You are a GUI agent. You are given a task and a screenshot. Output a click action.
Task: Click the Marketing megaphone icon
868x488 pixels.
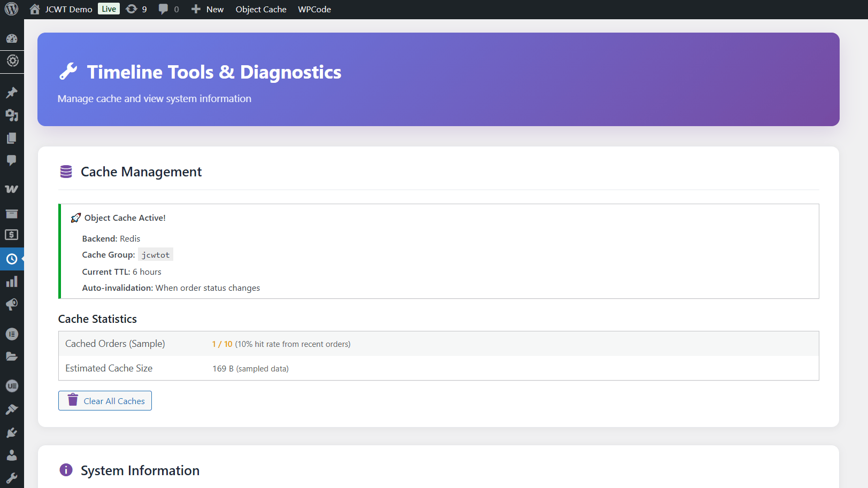(x=12, y=305)
